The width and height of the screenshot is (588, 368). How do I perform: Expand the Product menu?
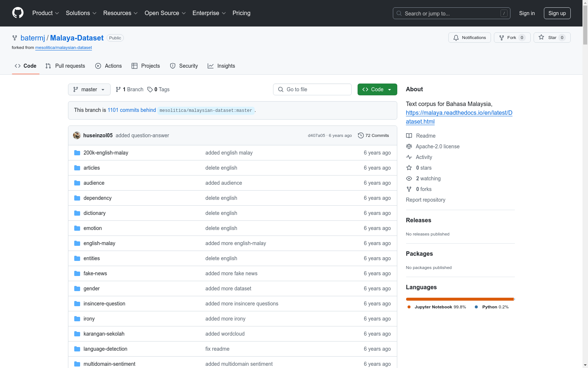[x=46, y=13]
